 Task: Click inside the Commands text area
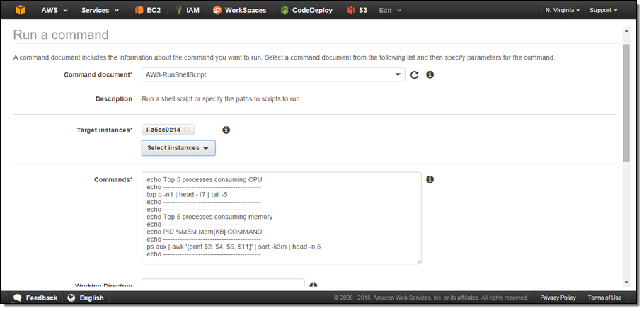tap(282, 218)
